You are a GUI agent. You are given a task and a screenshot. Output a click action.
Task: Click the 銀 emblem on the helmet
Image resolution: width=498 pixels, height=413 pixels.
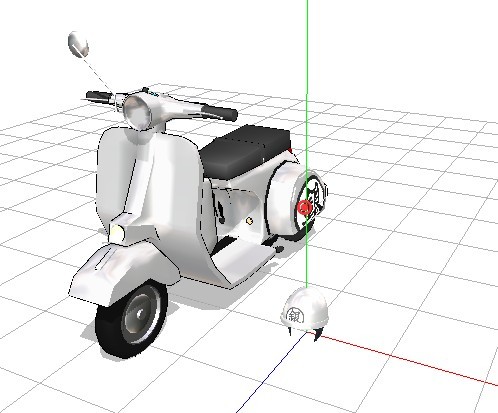pos(295,315)
